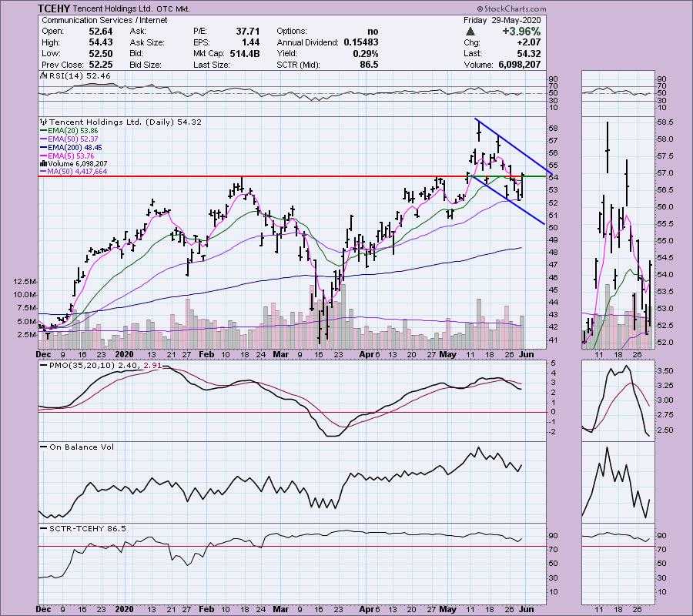Click the High value 54.43
Screen dimensions: 693x616
[101, 42]
